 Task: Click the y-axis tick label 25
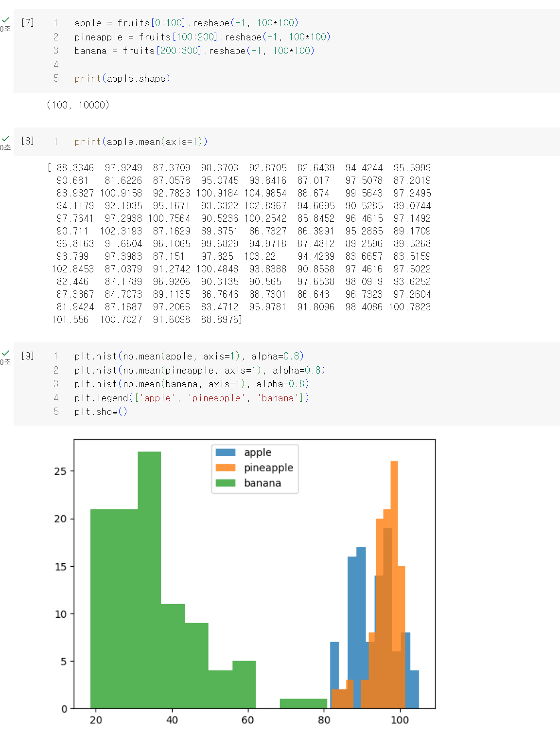[x=60, y=471]
